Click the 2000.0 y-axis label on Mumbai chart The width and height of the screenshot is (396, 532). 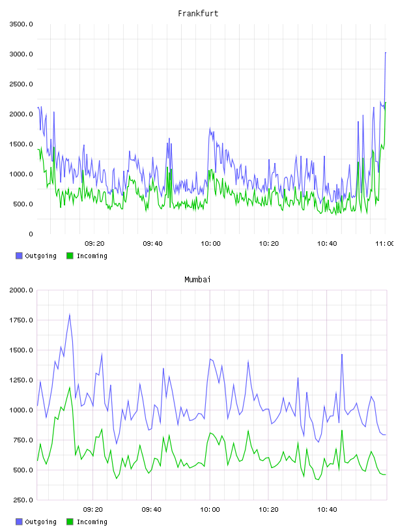21,290
